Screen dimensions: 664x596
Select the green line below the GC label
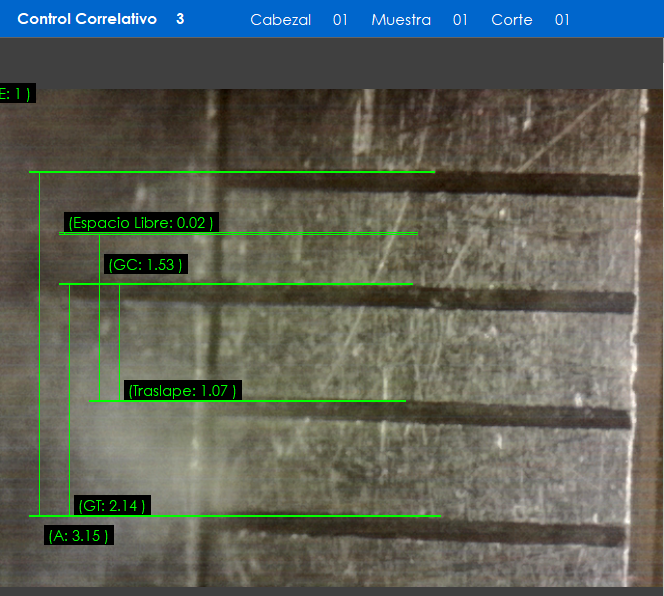[236, 284]
